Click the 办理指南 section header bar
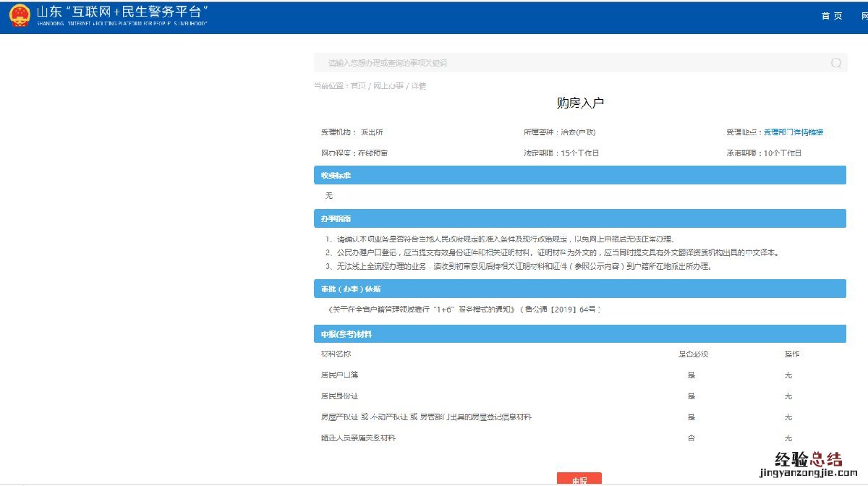The image size is (868, 486). tap(579, 218)
